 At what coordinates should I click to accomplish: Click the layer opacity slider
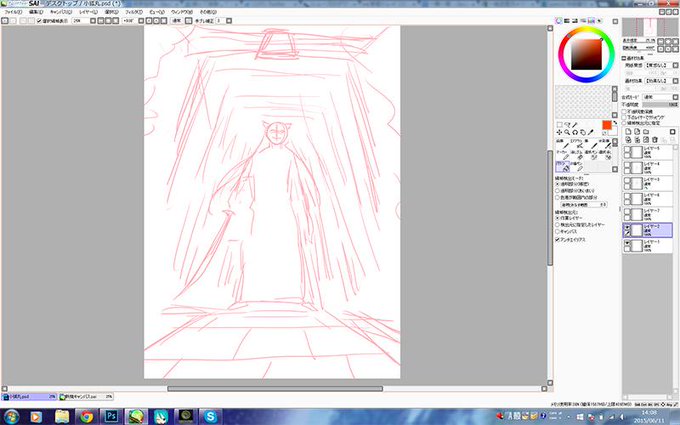click(660, 105)
